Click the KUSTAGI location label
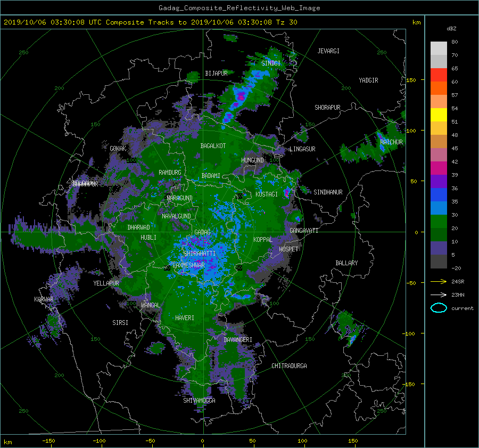The width and height of the screenshot is (479, 448). click(267, 194)
